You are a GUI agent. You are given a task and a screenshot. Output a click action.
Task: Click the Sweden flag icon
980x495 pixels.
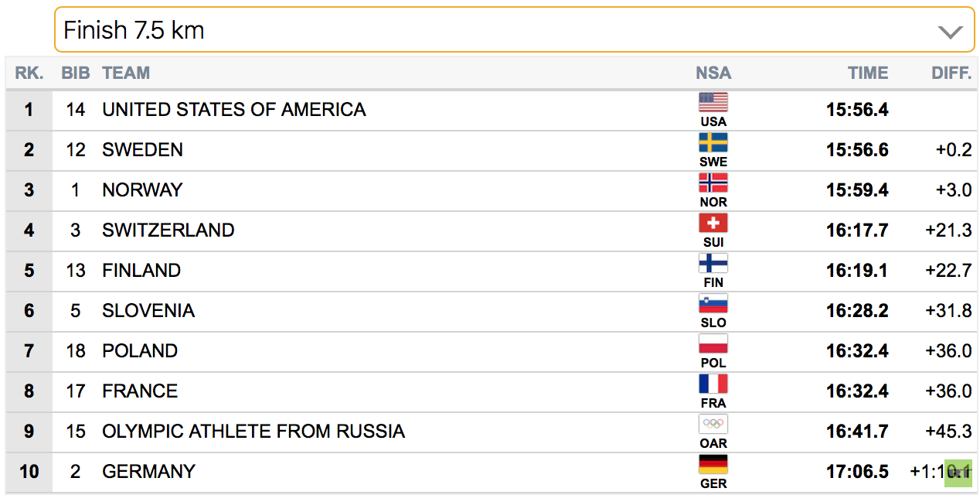[x=713, y=142]
